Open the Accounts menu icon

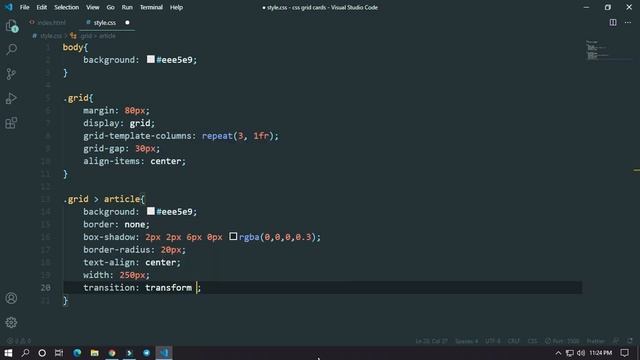click(x=11, y=298)
